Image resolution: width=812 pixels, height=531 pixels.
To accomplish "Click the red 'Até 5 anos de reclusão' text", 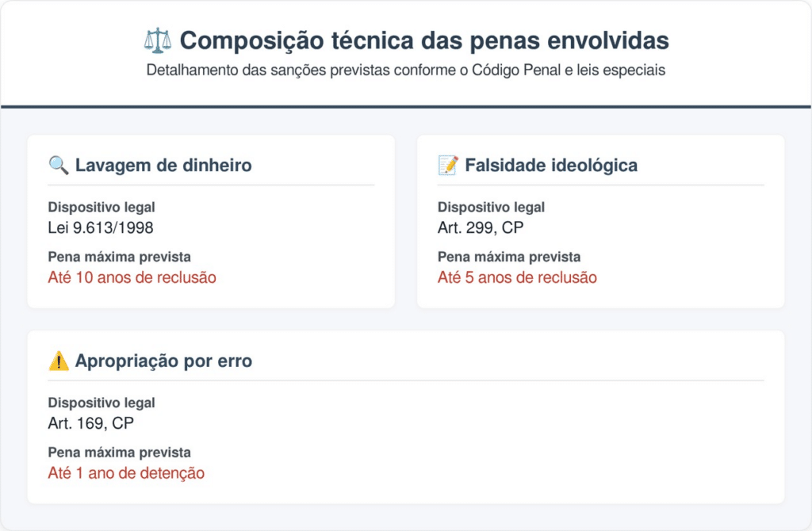I will pyautogui.click(x=517, y=277).
